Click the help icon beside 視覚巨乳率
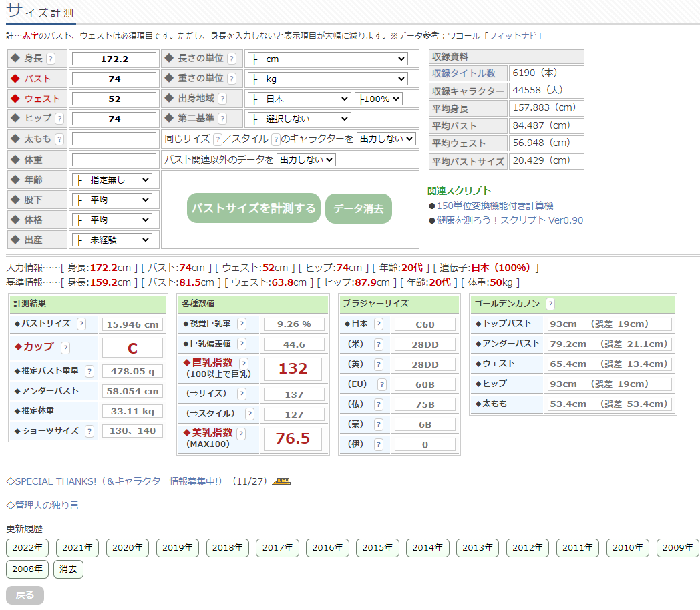This screenshot has height=610, width=700. 242,324
